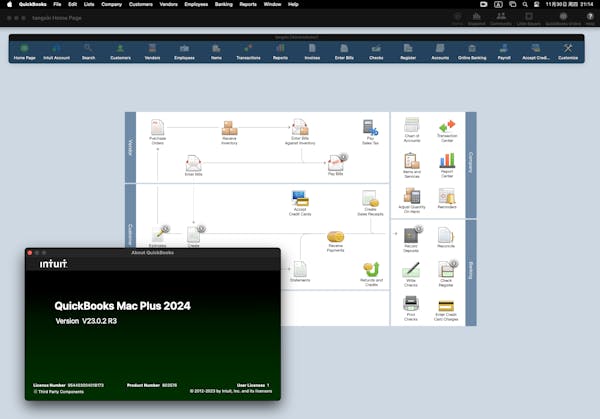Open Online Banking from the toolbar
The width and height of the screenshot is (600, 419).
click(473, 51)
